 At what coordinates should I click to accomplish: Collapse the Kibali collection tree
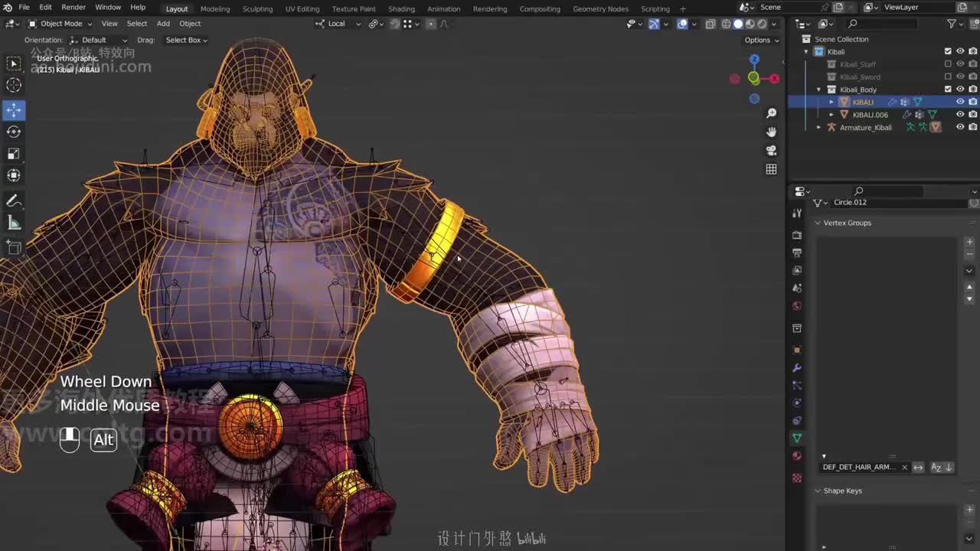point(806,51)
